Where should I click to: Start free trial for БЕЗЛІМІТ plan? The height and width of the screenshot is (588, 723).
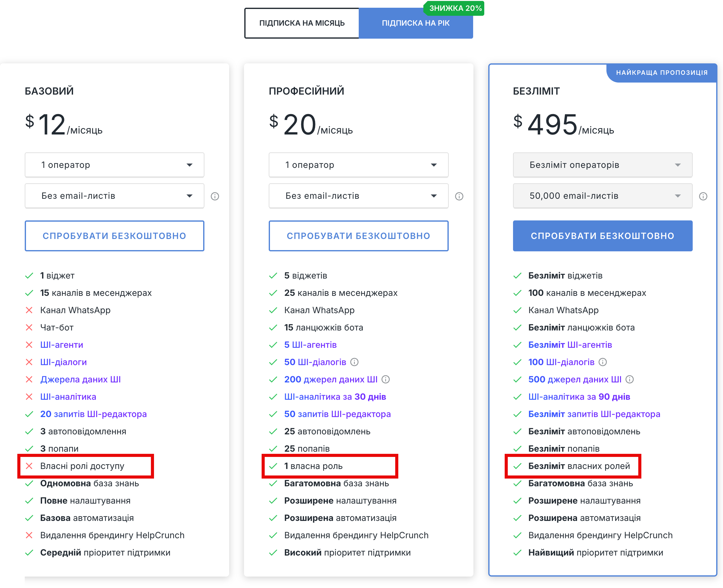(602, 236)
